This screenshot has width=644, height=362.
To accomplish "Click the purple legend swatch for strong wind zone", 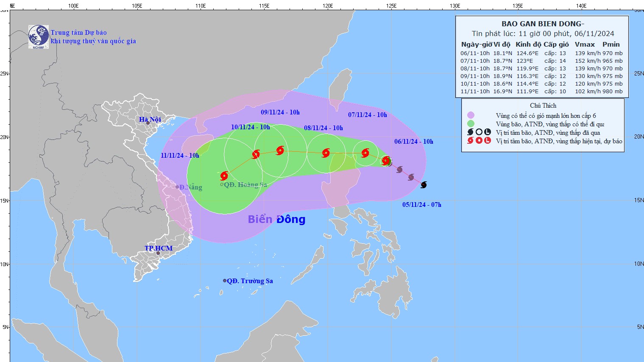I will click(x=471, y=115).
